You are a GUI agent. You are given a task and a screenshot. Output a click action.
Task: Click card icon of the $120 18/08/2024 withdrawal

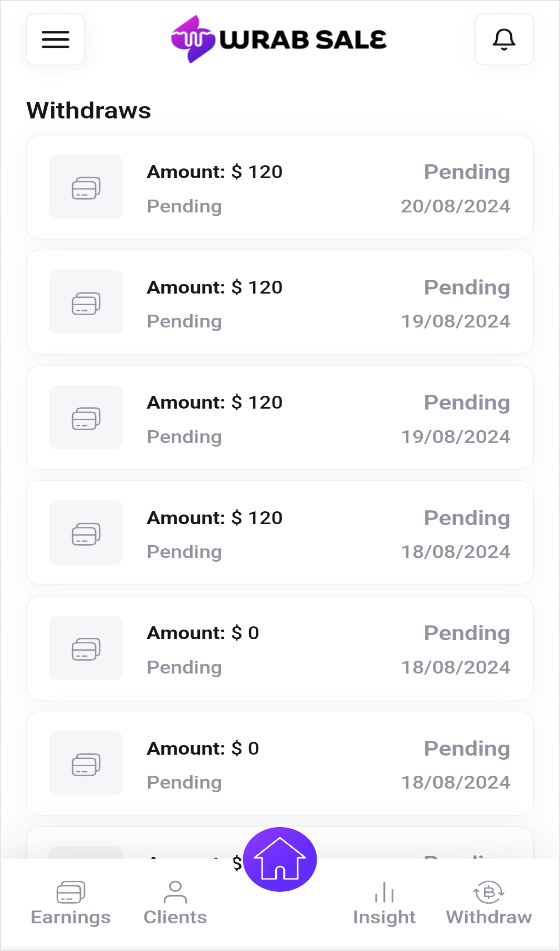86,533
